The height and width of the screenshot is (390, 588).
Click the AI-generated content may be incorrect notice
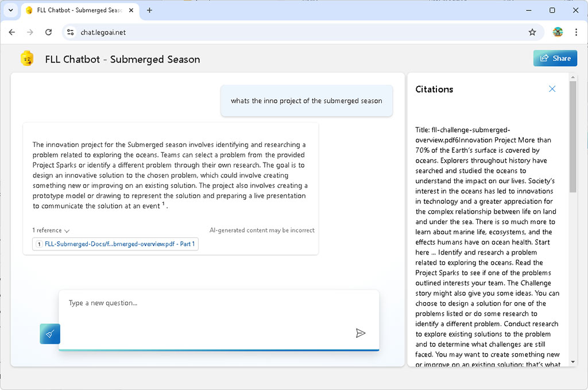[x=262, y=230]
